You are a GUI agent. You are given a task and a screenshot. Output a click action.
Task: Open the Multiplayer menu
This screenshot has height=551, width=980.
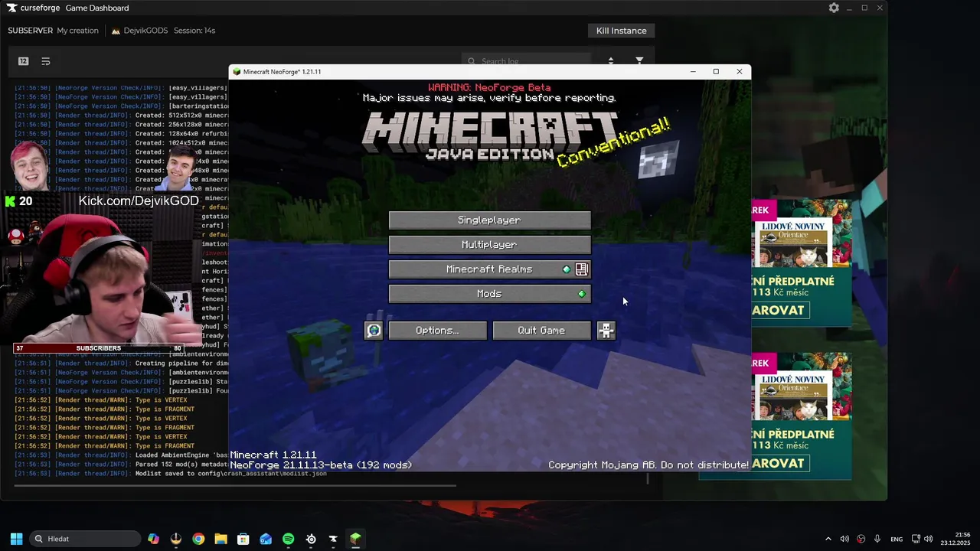[x=490, y=245]
